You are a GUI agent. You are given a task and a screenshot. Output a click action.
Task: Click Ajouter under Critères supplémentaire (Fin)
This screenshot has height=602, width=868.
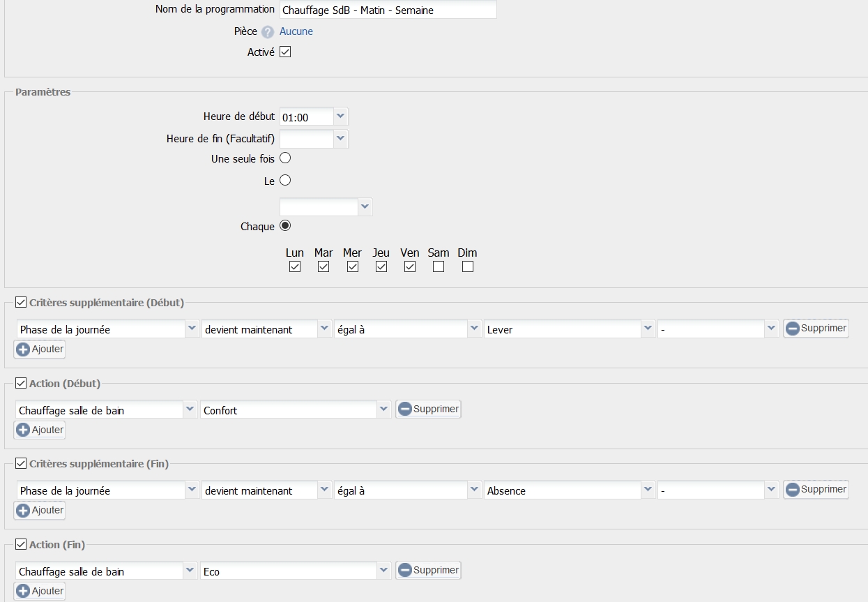pos(40,510)
